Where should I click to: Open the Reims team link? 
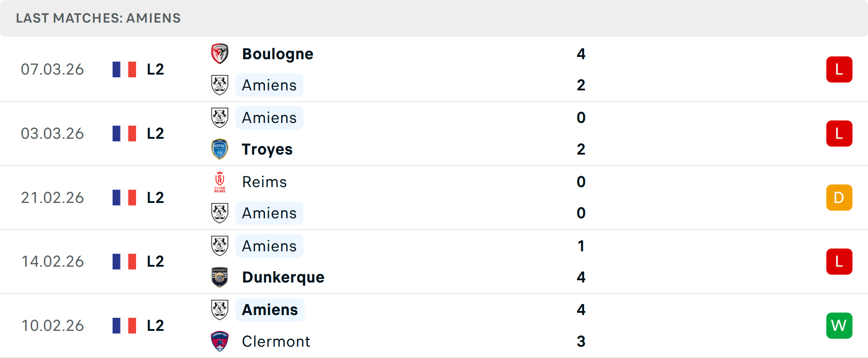[x=264, y=182]
